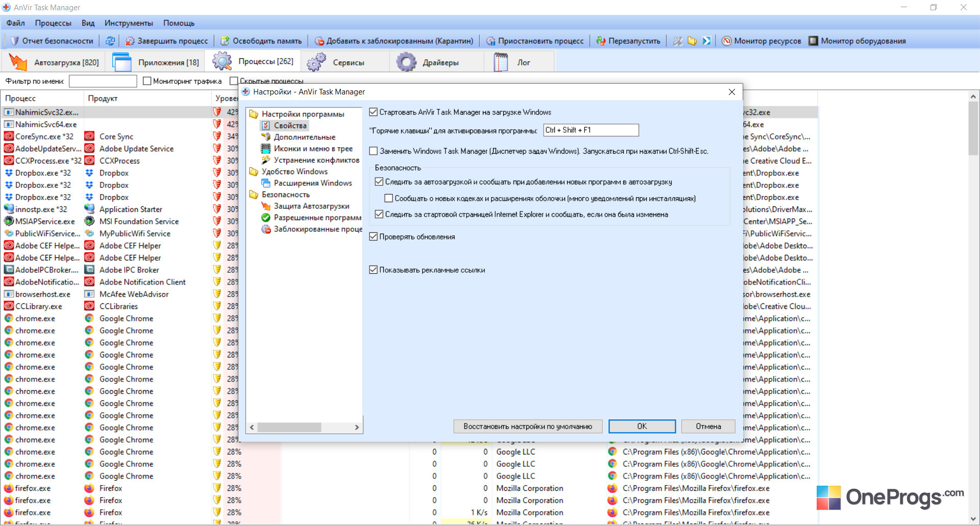The width and height of the screenshot is (980, 526).
Task: Sort by the Продукт column header
Action: coord(148,98)
